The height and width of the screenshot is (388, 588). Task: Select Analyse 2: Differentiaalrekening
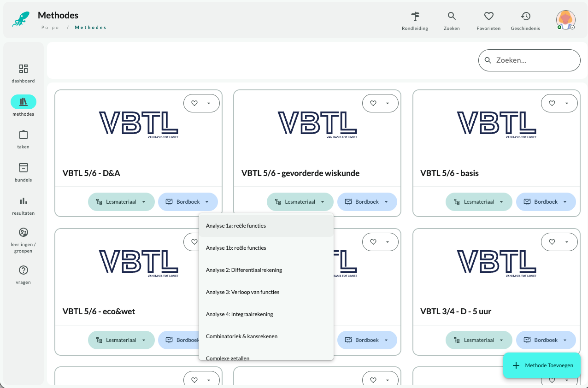tap(266, 270)
